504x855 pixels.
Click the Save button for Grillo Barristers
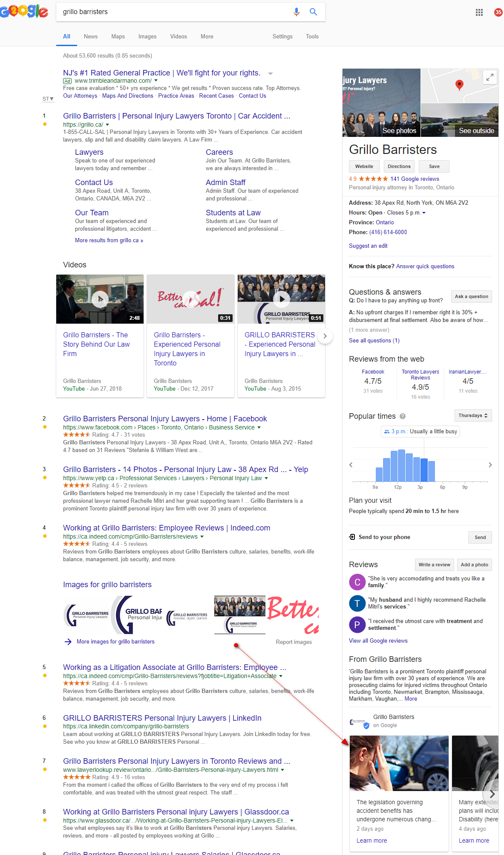point(434,166)
